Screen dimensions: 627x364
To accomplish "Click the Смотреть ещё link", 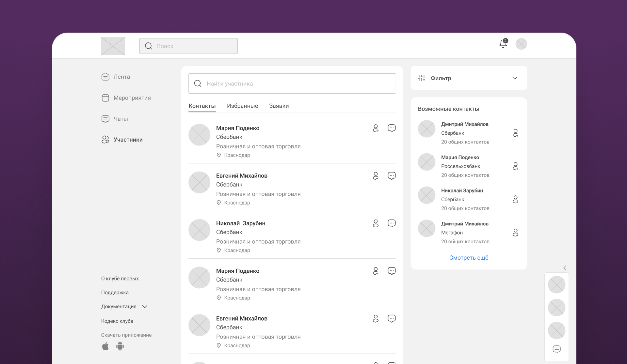I will pos(469,258).
